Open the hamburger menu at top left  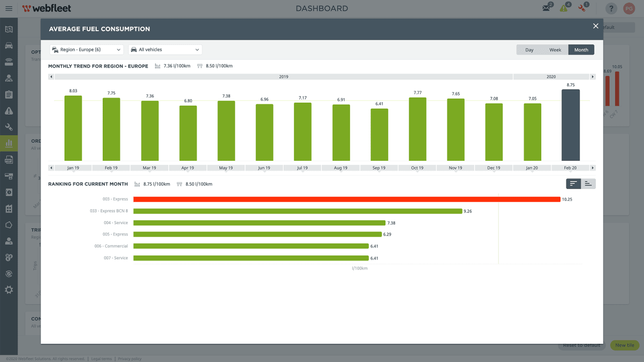click(x=9, y=9)
